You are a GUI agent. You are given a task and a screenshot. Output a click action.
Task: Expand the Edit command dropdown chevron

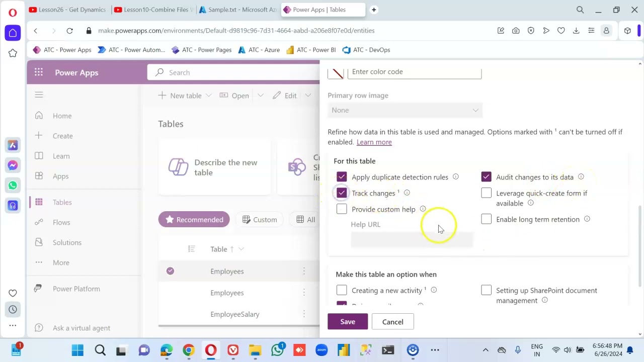pos(308,96)
